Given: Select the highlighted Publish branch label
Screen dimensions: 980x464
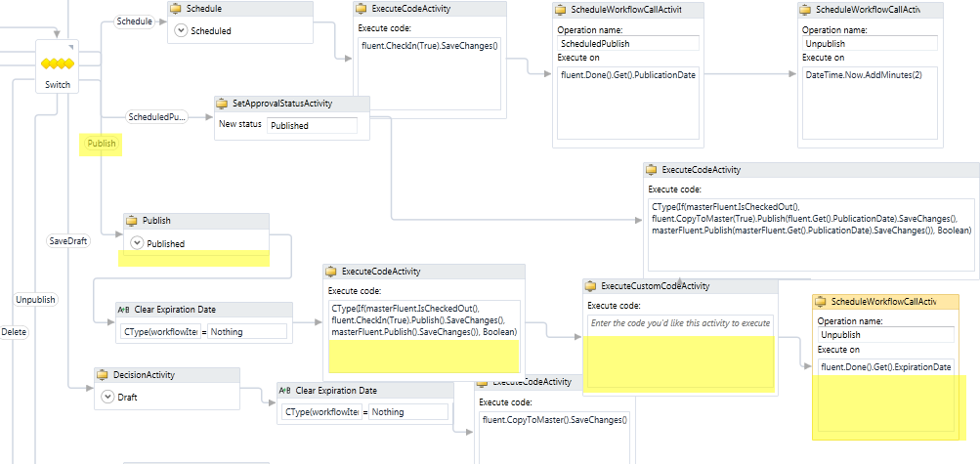Looking at the screenshot, I should (102, 144).
